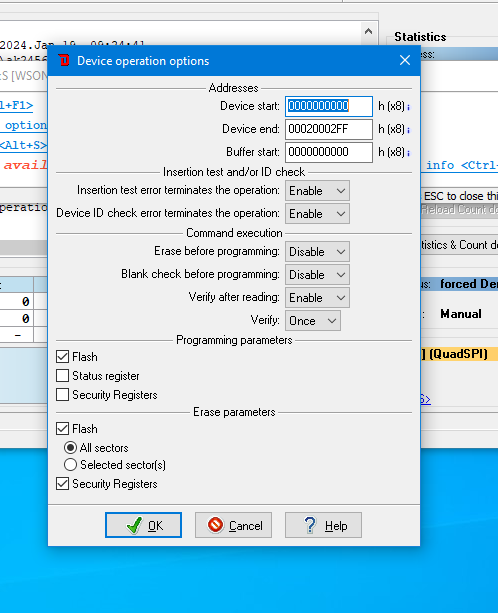This screenshot has height=613, width=498.
Task: Uncheck Flash under Programming parameters
Action: click(63, 357)
